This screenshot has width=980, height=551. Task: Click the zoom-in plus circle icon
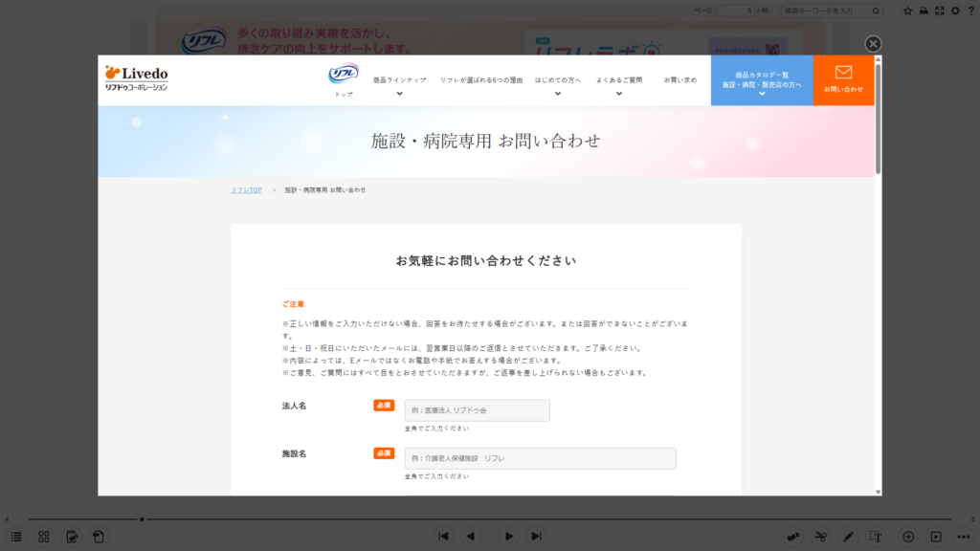908,537
